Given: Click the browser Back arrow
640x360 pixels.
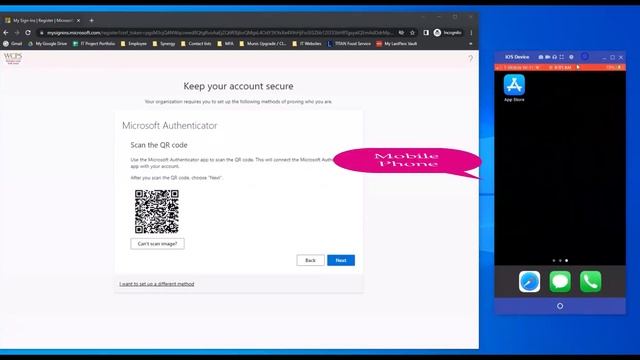Looking at the screenshot, I should tap(6, 33).
